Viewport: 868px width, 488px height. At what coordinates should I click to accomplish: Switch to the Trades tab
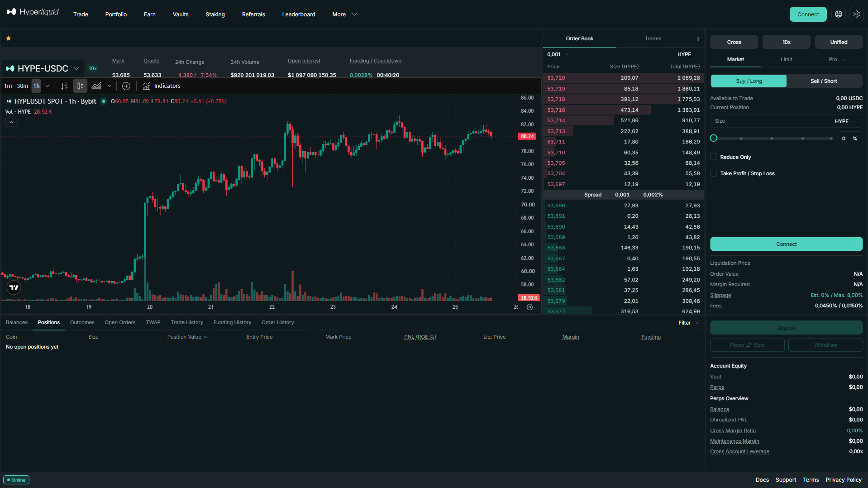click(653, 38)
